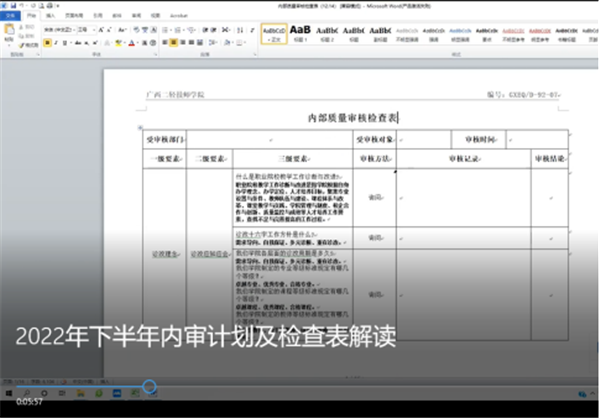
Task: Open taskbar search magnifier
Action: click(27, 393)
